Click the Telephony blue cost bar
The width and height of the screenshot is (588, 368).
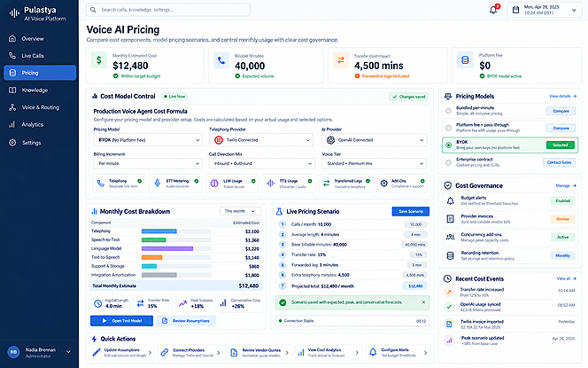click(x=159, y=231)
